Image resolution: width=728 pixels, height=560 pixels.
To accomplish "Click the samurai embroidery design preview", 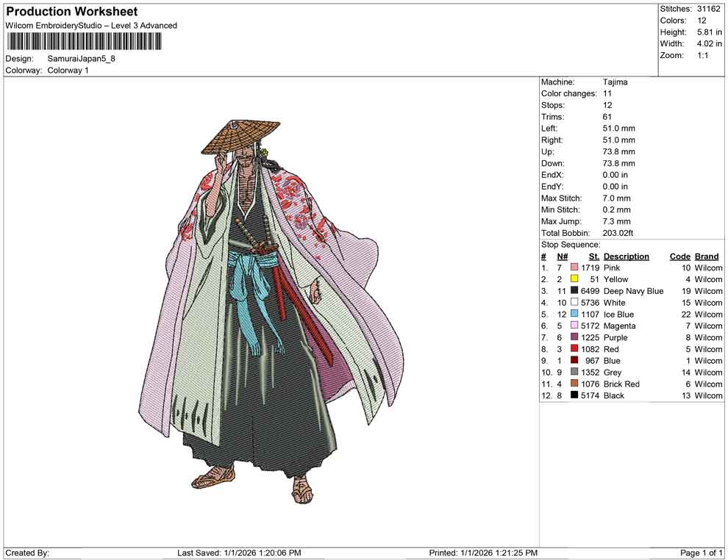I will (x=272, y=309).
